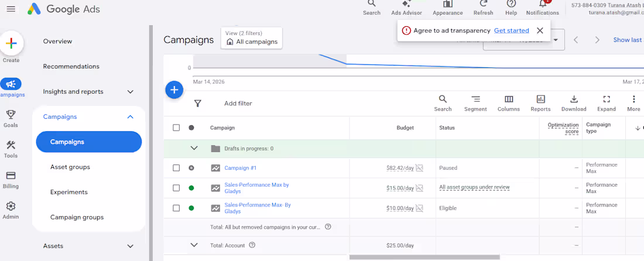
Task: Click Add filter field
Action: coord(238,104)
